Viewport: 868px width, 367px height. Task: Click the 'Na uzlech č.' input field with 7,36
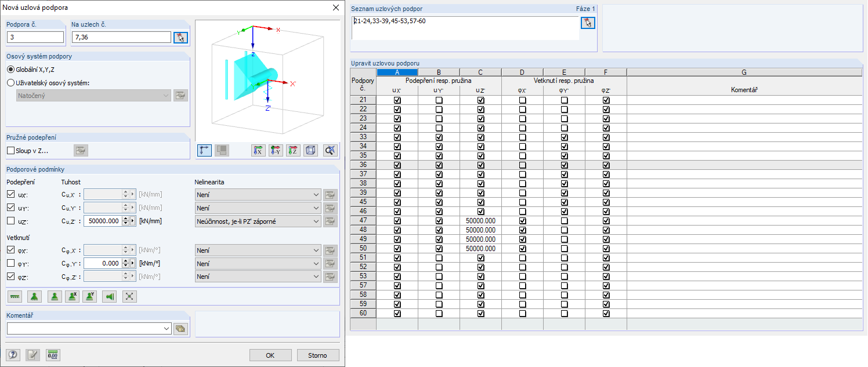[122, 37]
